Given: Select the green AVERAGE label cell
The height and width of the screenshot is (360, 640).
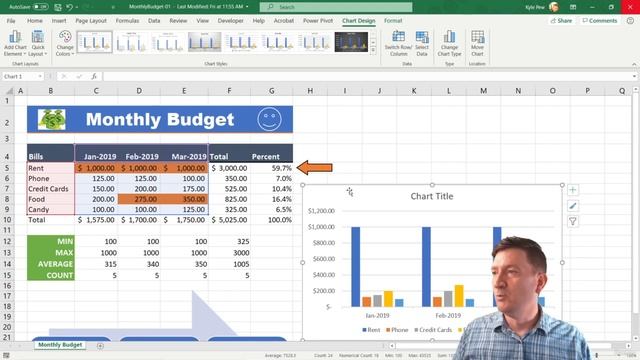Looking at the screenshot, I should click(51, 264).
